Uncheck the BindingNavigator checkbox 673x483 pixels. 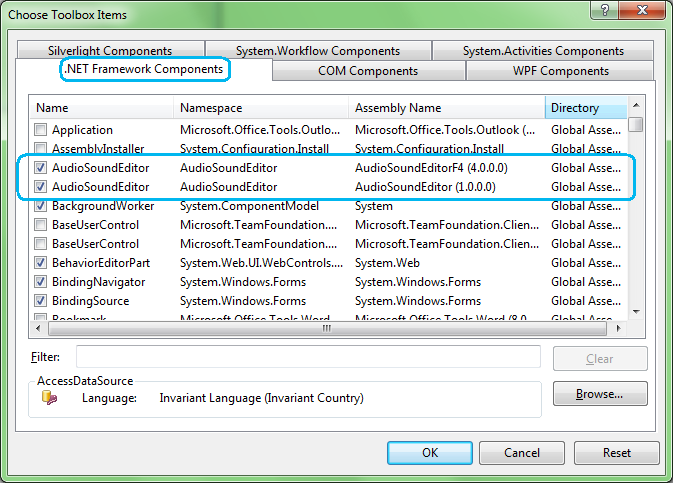click(41, 282)
